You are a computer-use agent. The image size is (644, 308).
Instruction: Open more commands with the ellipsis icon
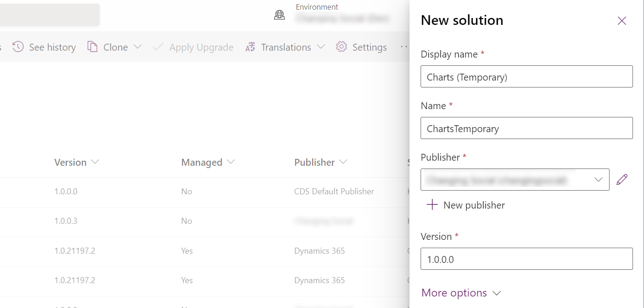tap(404, 46)
